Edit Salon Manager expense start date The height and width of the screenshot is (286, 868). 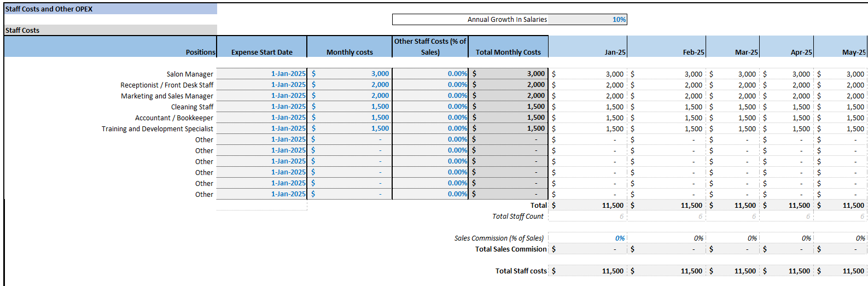(262, 74)
